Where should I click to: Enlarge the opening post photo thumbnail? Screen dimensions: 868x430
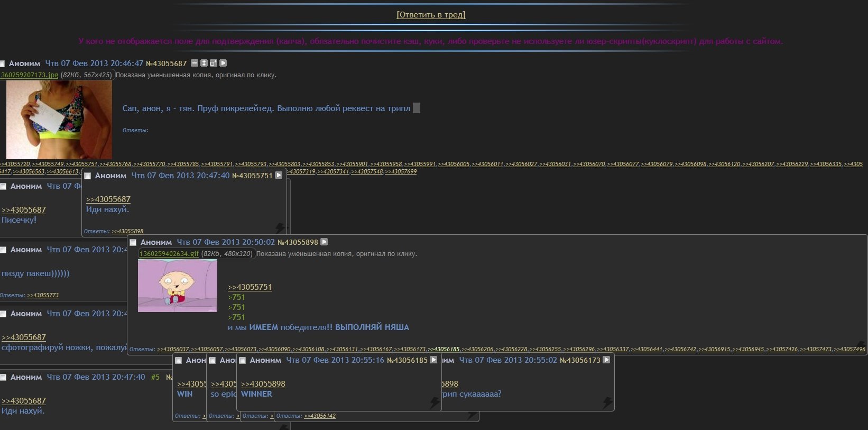(59, 120)
